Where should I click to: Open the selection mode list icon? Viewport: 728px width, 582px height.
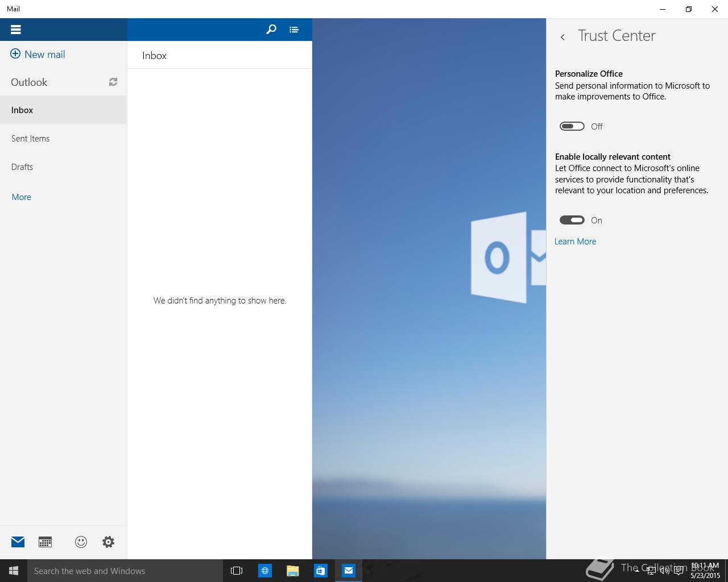point(293,30)
